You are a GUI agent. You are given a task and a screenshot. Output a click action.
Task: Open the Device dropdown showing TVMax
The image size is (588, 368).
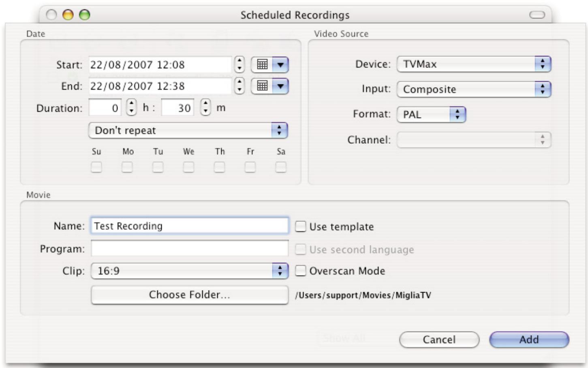click(474, 64)
